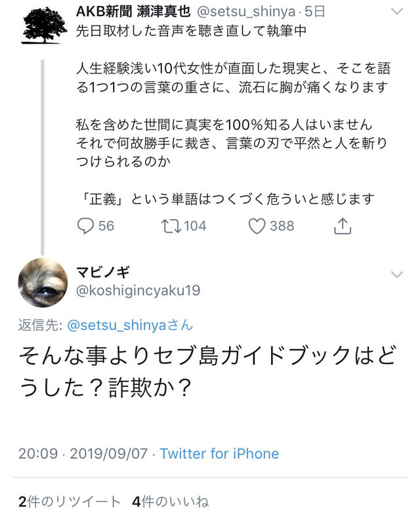This screenshot has height=519, width=420.
Task: Open AKB新聞 瀬津真也 display name
Action: (133, 12)
